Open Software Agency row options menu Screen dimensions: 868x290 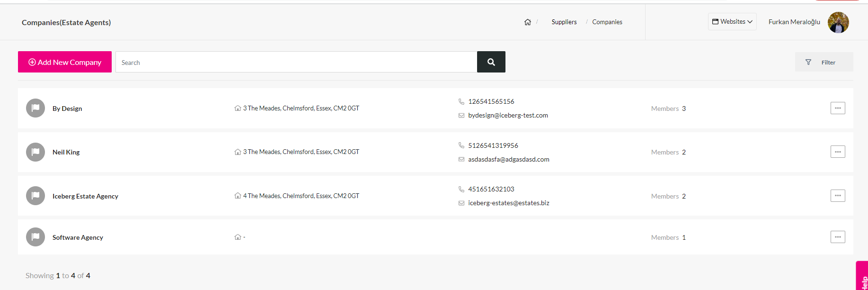(x=838, y=237)
